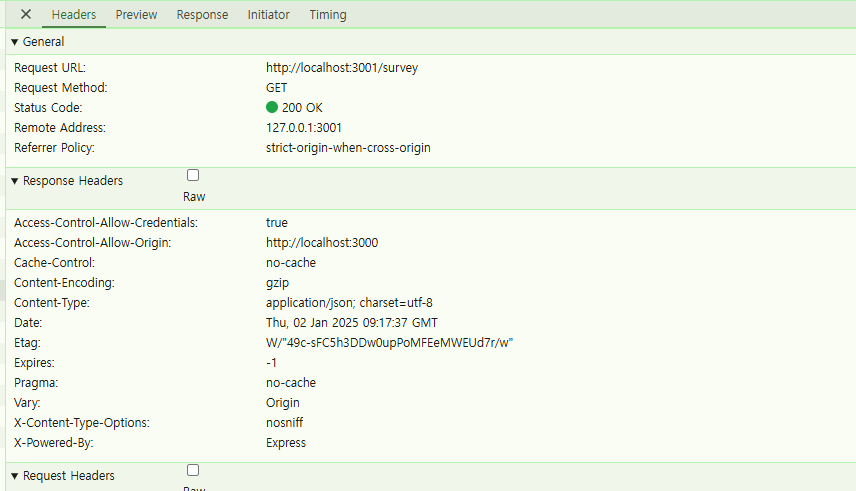Collapse the General section
The image size is (856, 491).
click(15, 42)
